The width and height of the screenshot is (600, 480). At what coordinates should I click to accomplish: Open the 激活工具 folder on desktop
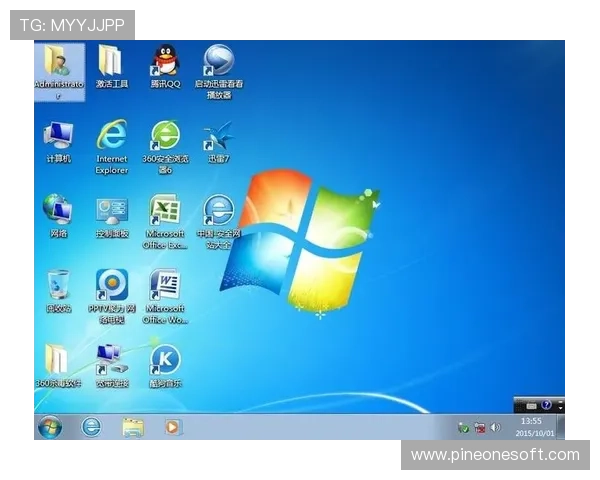112,67
